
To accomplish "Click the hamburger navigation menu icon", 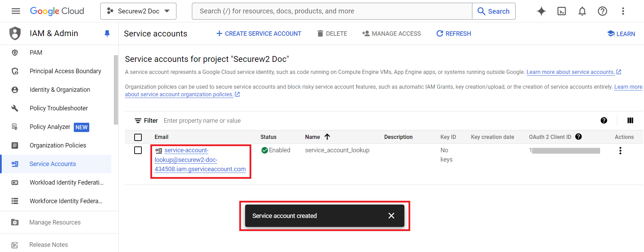I will click(16, 11).
